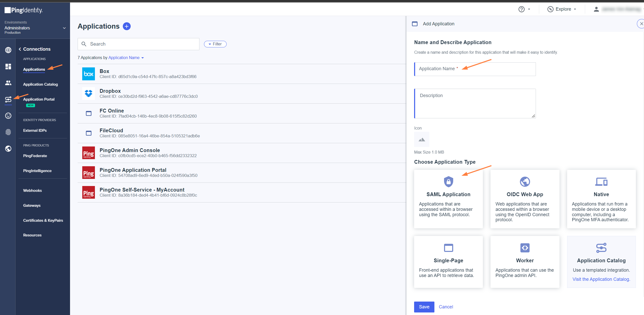Click the blue plus add application icon
Screen dimensions: 644x315
[127, 26]
